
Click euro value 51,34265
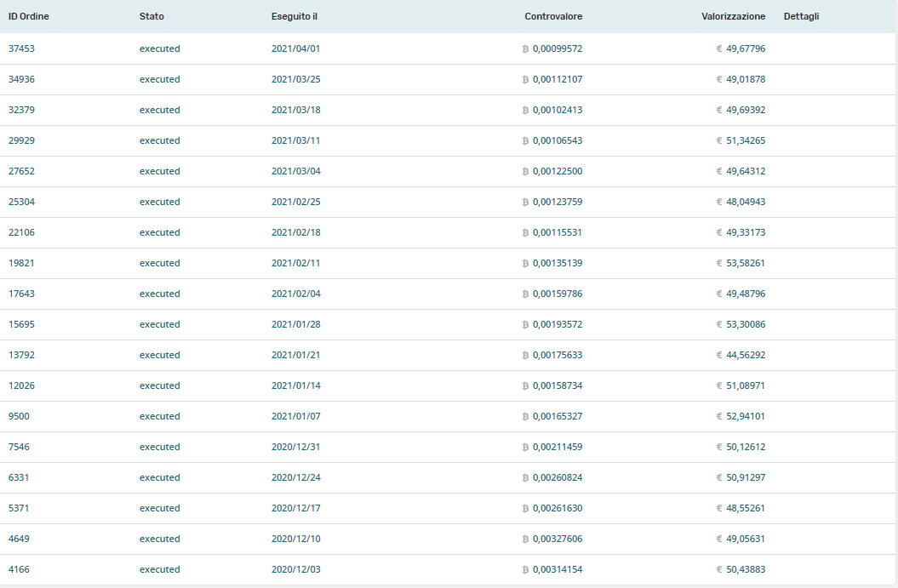click(x=746, y=141)
